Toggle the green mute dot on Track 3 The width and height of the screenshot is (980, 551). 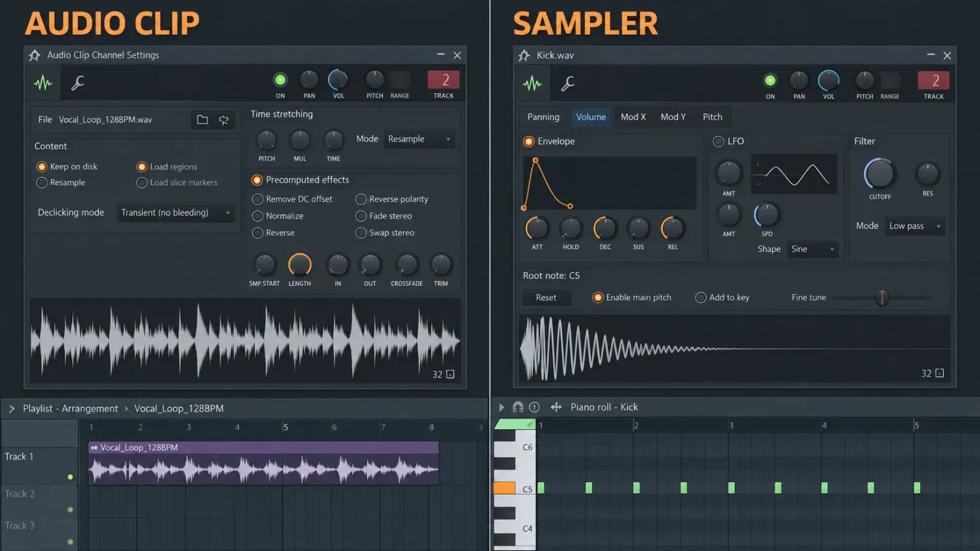[x=70, y=542]
